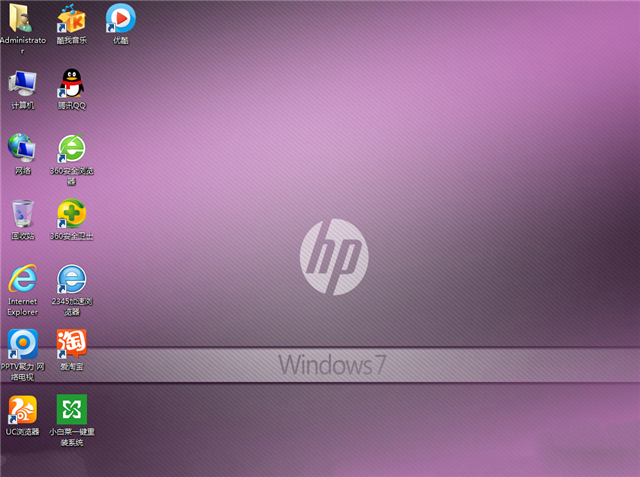Select the 2345加速浏览器 shortcut
Screen dimensions: 640x477
tap(71, 278)
